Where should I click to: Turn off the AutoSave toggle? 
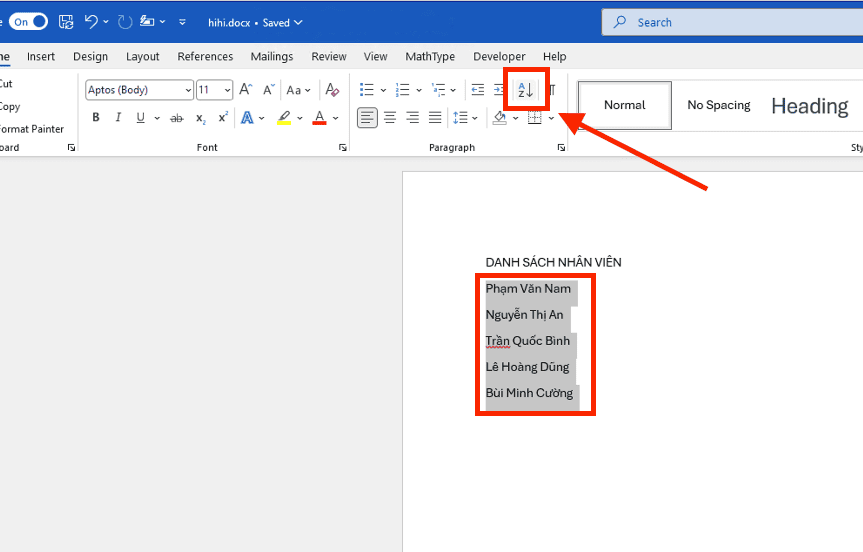tap(28, 22)
